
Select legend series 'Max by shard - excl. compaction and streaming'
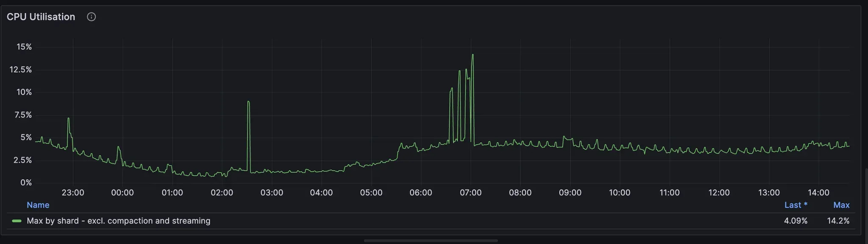(119, 221)
